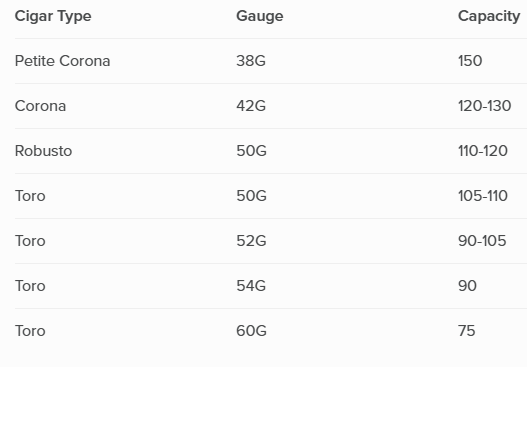Select the Corona cigar type cell

(x=40, y=106)
